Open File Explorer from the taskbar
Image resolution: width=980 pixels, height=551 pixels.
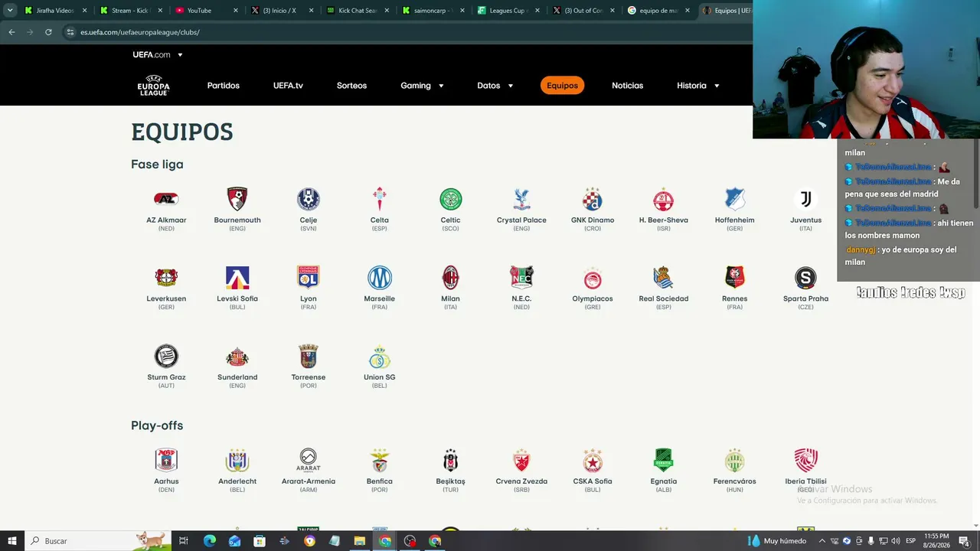click(359, 541)
